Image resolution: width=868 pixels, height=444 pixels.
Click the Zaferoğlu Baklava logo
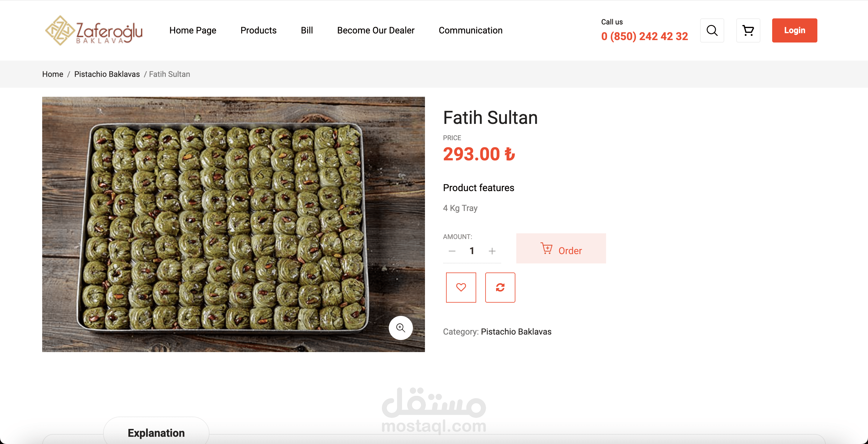[x=94, y=30]
